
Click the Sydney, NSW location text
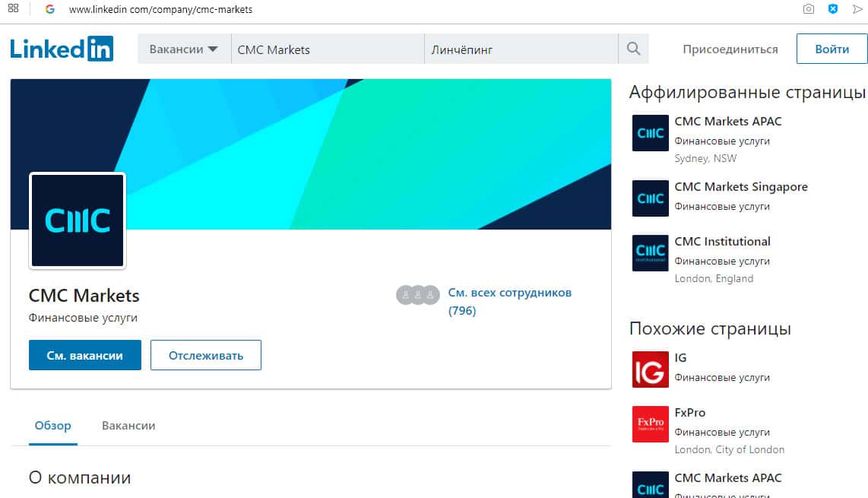click(705, 158)
